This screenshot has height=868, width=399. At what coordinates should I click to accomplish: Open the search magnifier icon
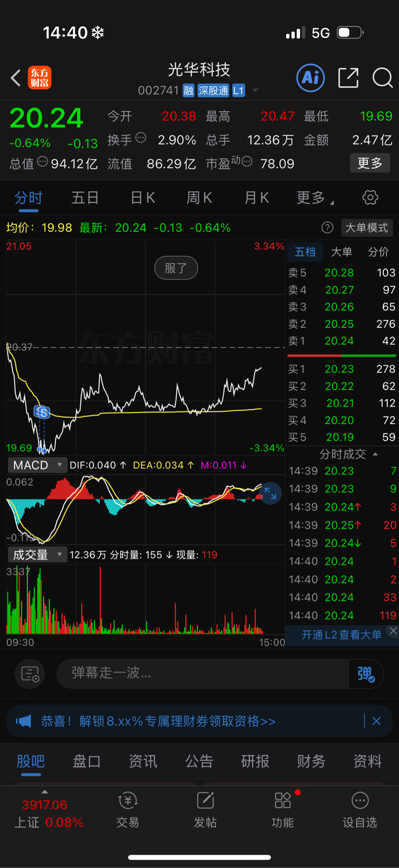(382, 78)
